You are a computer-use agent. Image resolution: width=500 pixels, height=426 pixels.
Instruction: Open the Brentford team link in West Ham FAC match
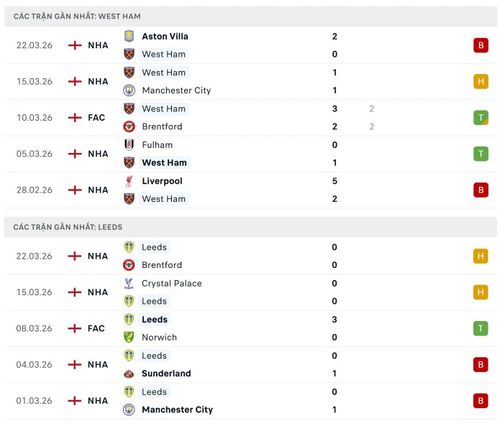(x=162, y=127)
